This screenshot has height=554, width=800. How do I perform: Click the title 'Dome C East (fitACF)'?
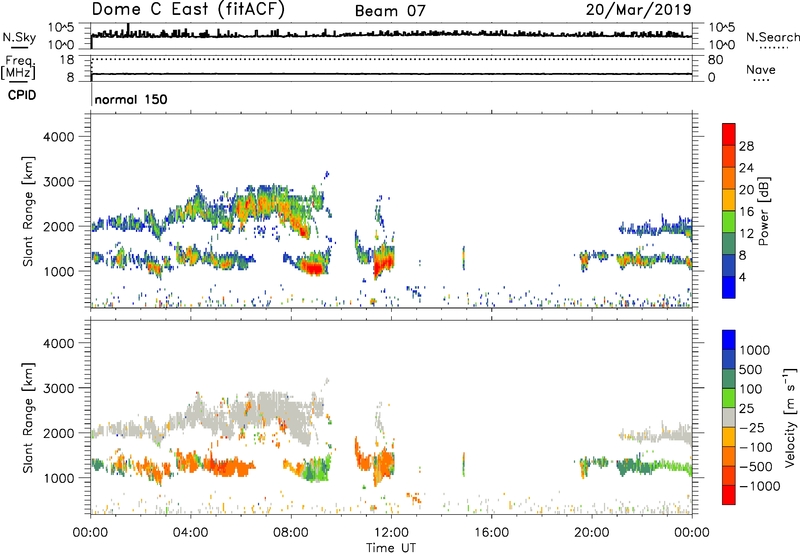pyautogui.click(x=188, y=10)
